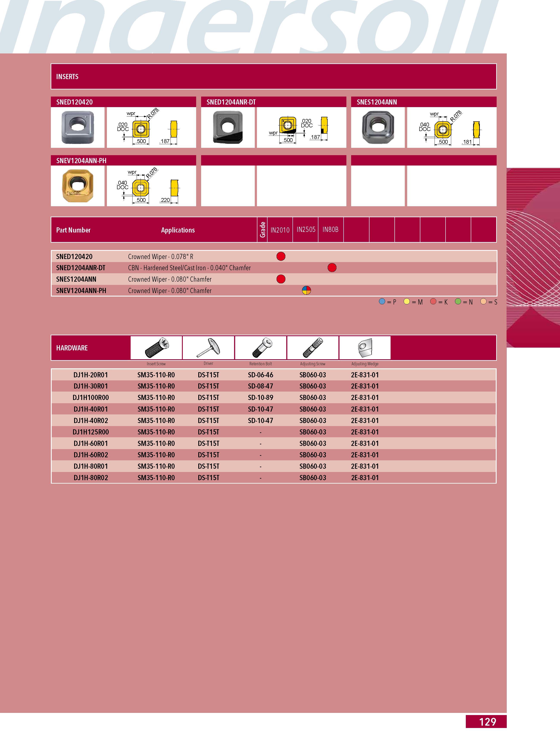The image size is (560, 756).
Task: Open the SNEV1204ANN-PH dimension drawing
Action: click(x=151, y=186)
